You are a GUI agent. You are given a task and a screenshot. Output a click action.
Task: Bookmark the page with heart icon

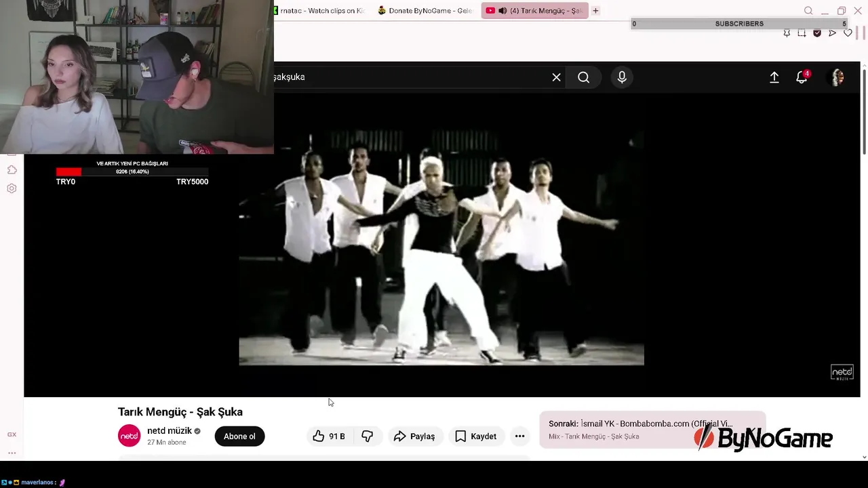click(x=848, y=33)
